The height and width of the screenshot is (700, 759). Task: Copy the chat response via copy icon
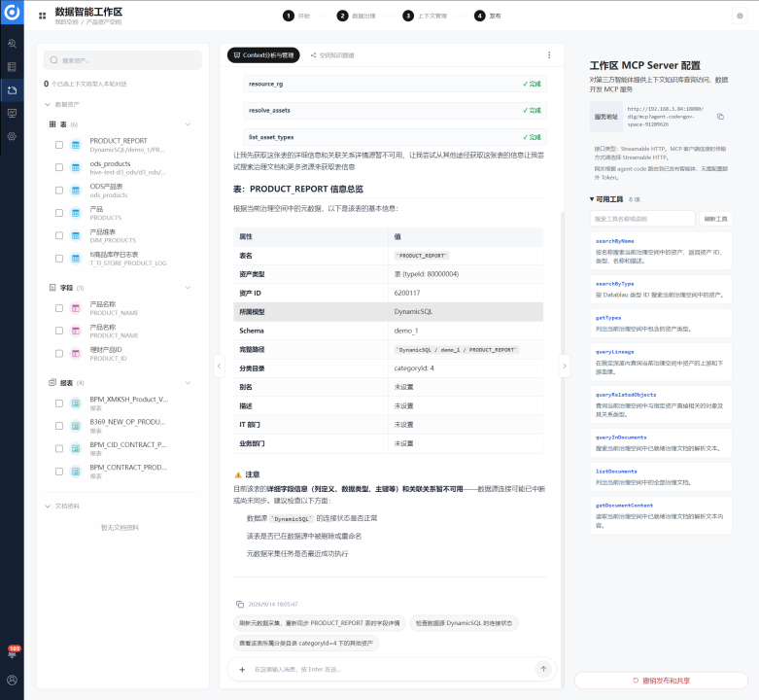(x=240, y=604)
